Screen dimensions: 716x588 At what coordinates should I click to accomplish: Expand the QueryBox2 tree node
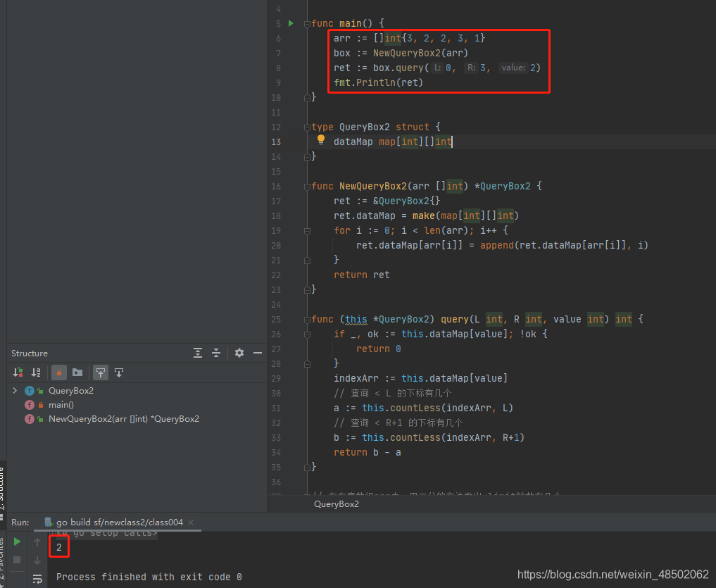pos(15,391)
